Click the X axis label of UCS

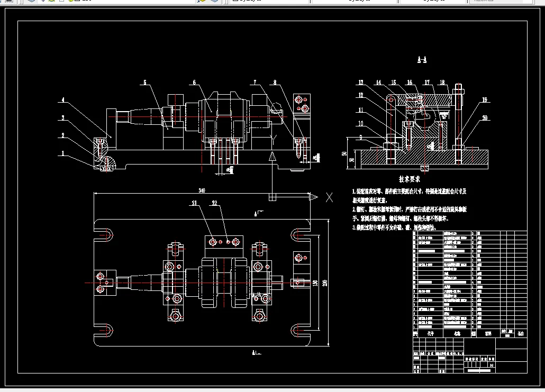329,197
